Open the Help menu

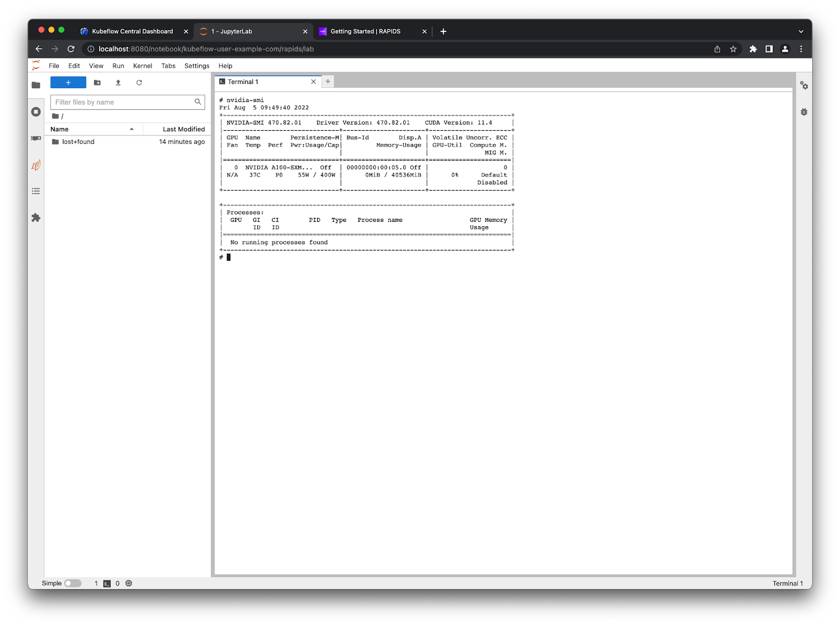click(225, 66)
